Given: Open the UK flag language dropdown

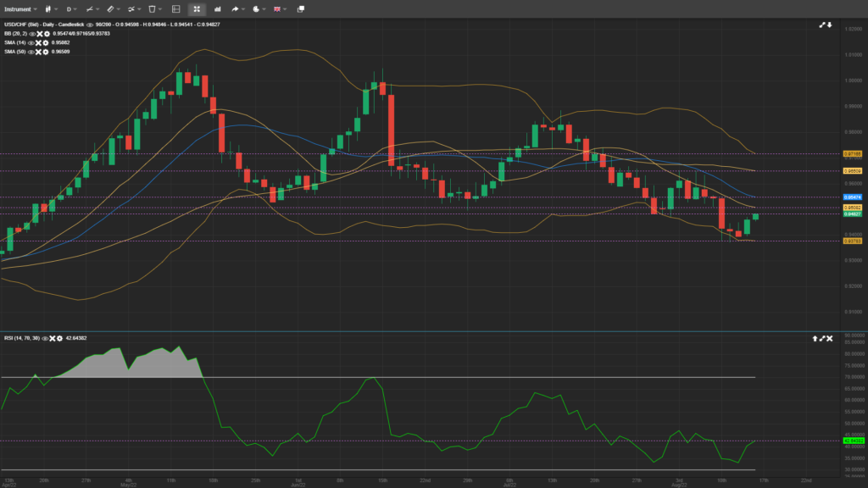Looking at the screenshot, I should click(x=276, y=7).
